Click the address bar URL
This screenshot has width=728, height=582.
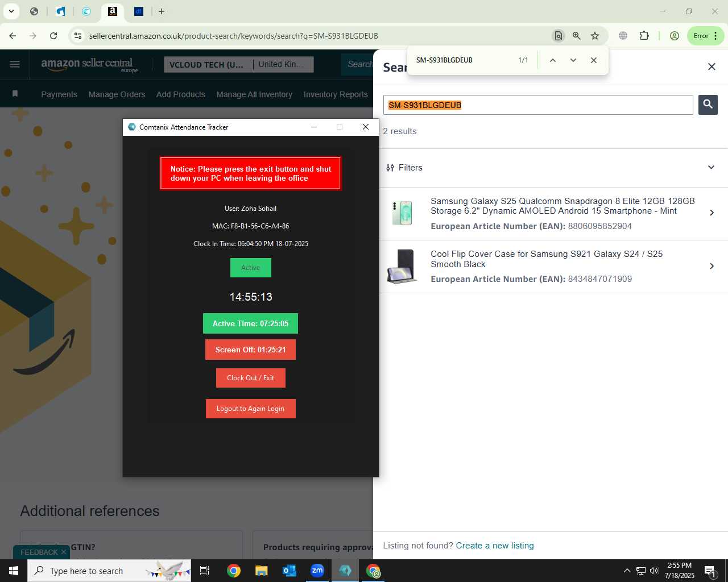[x=233, y=36]
